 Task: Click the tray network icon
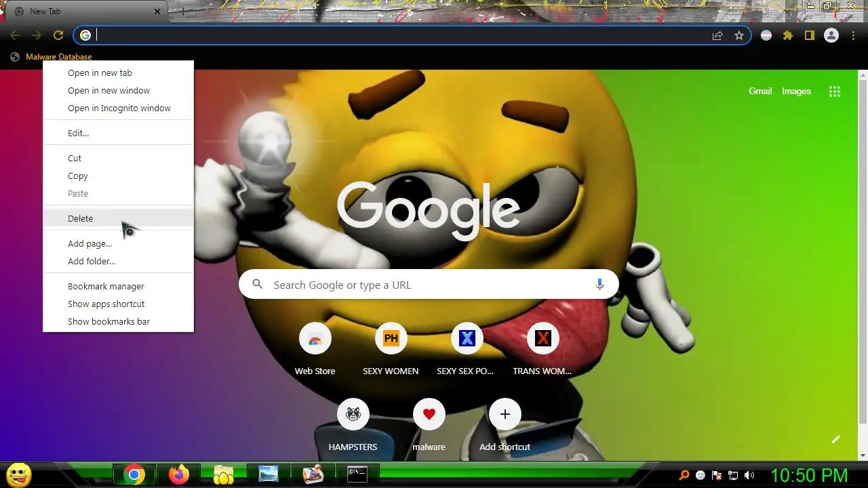[x=733, y=475]
